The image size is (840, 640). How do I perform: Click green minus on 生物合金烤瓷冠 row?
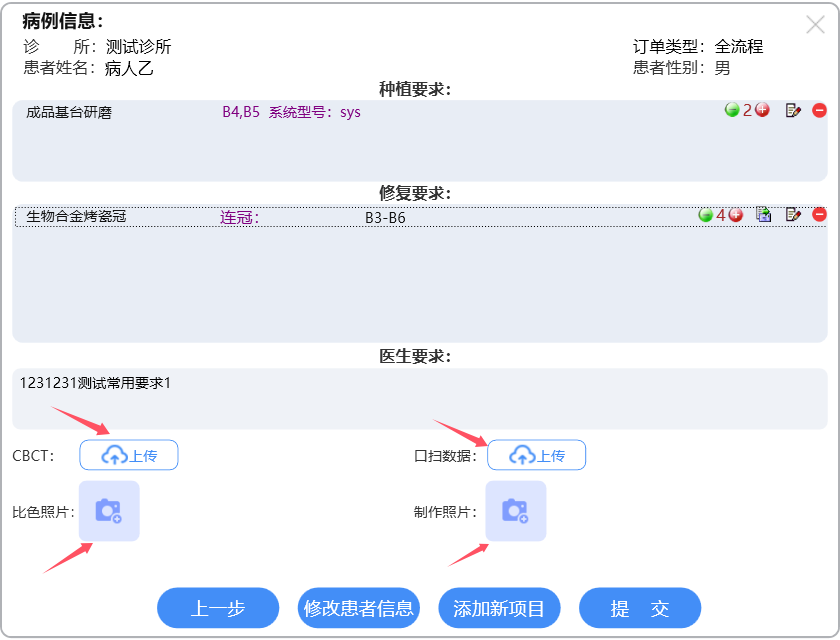coord(705,215)
